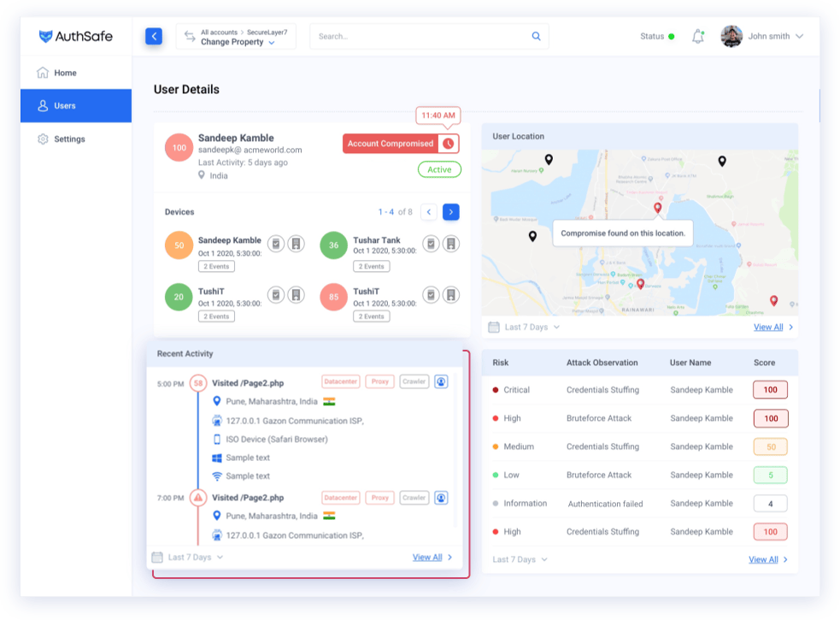
Task: Click View All link in Recent Activity
Action: (427, 558)
